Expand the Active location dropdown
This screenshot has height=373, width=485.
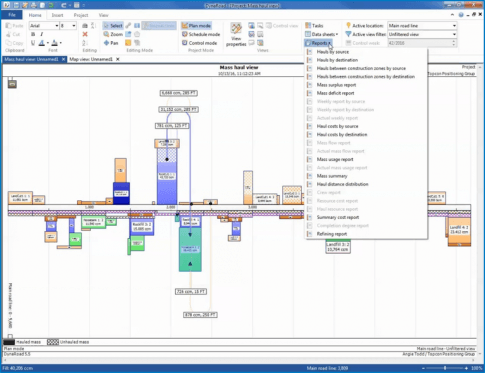coord(422,26)
